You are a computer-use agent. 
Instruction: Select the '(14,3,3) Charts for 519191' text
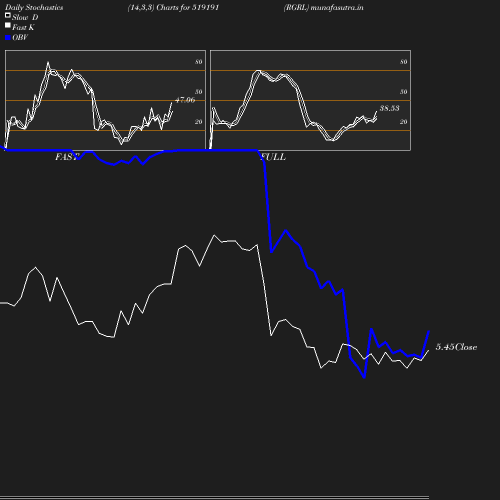click(173, 8)
